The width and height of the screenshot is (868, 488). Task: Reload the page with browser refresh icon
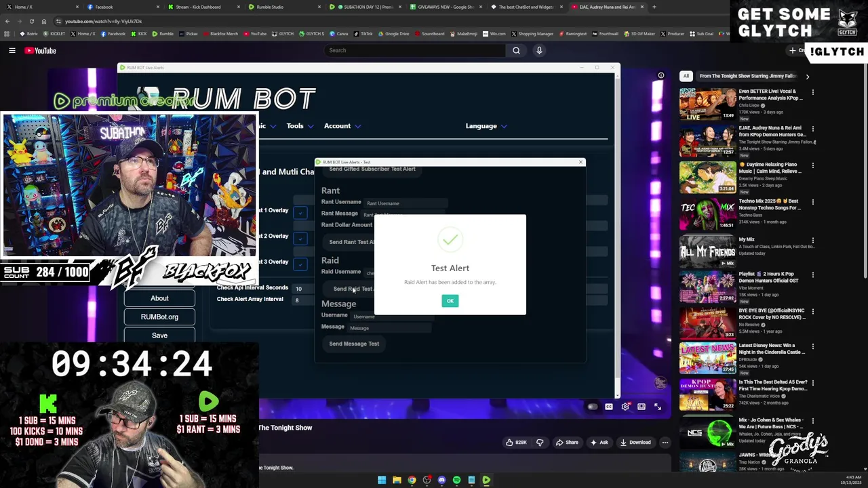click(x=32, y=21)
